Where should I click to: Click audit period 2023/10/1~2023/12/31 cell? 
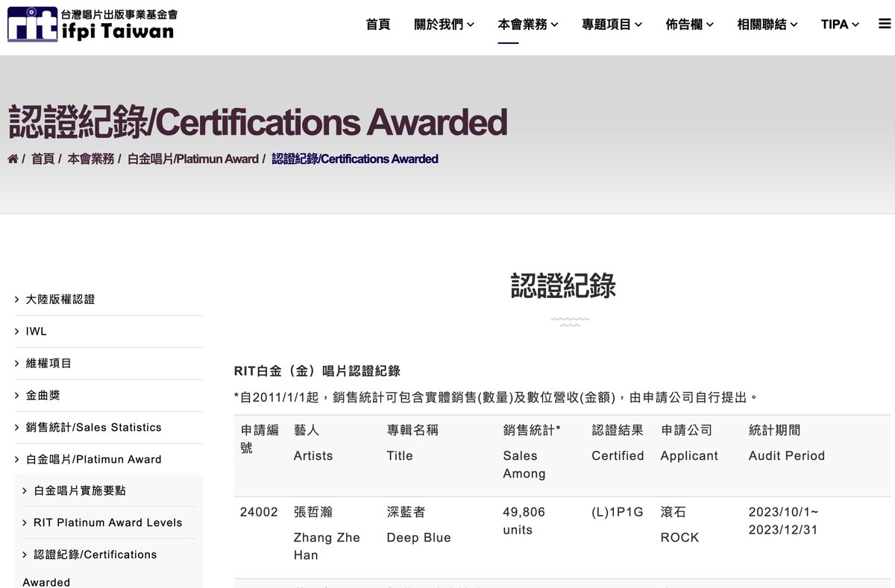[x=784, y=521]
